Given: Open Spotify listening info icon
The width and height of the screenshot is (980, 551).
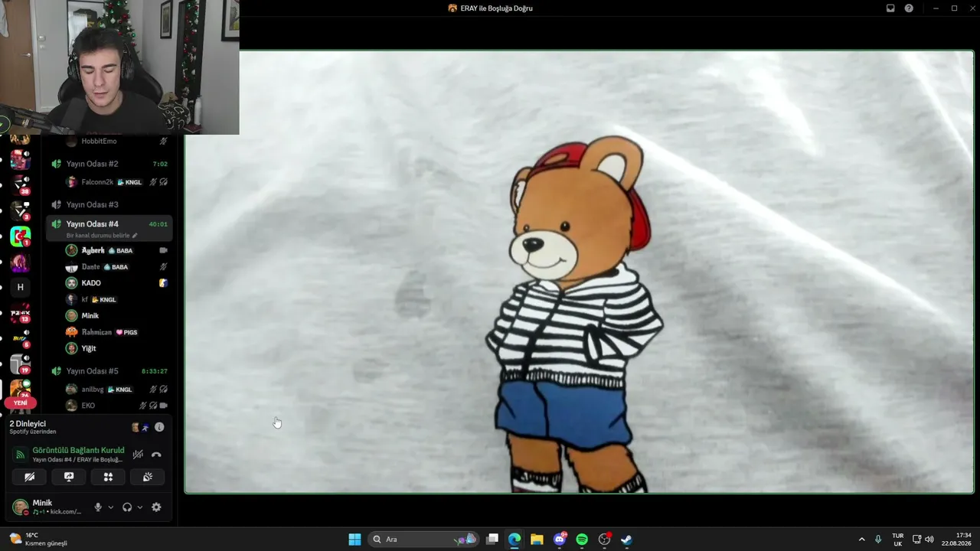Looking at the screenshot, I should [x=159, y=427].
